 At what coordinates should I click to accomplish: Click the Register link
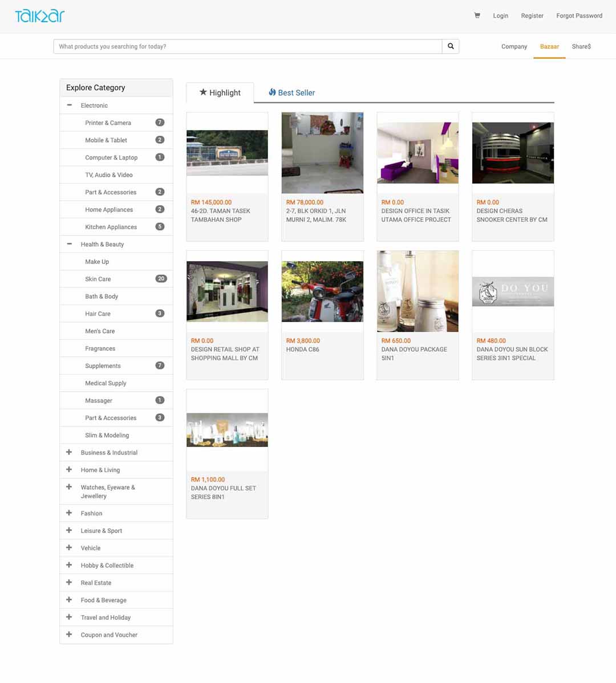(x=532, y=16)
